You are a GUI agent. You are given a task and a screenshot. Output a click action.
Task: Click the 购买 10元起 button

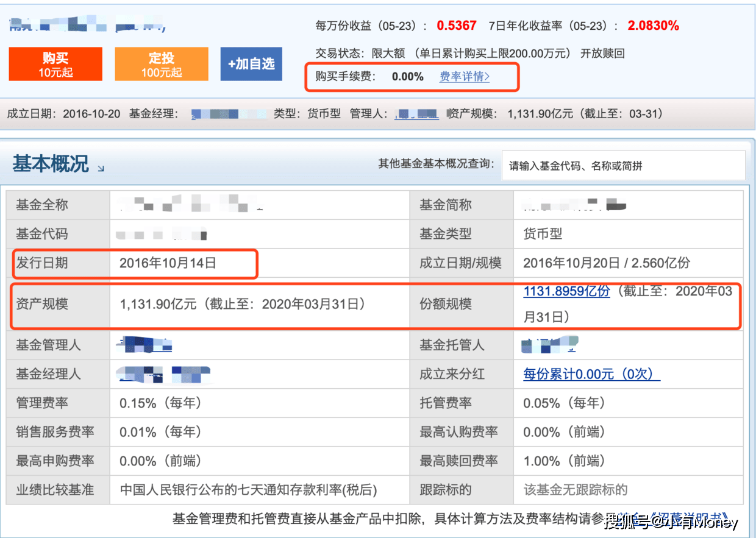55,64
